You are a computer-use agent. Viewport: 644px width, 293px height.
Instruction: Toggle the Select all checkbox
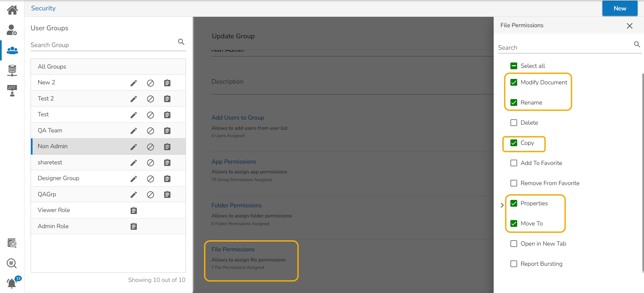pyautogui.click(x=514, y=66)
